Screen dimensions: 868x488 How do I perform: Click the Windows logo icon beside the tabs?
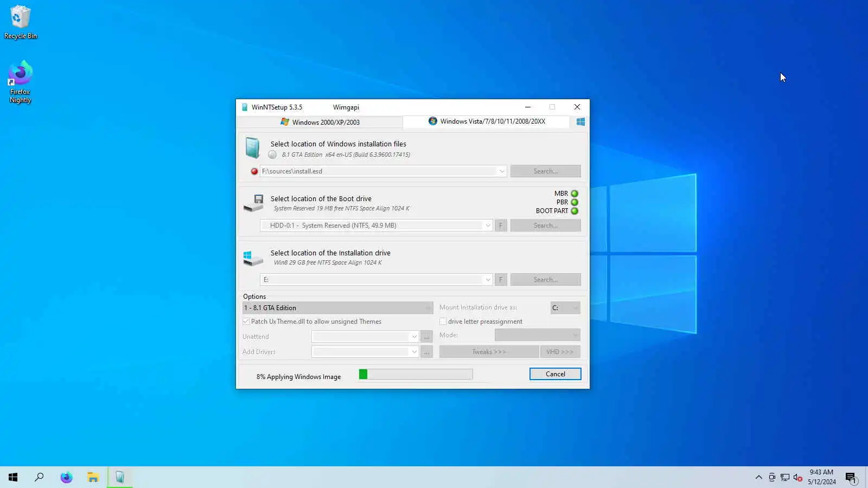click(x=580, y=122)
